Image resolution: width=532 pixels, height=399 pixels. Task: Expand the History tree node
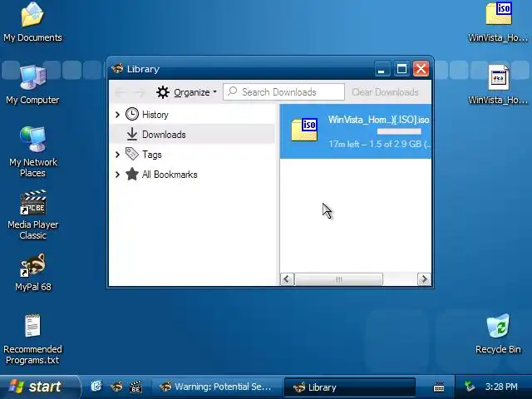click(117, 115)
